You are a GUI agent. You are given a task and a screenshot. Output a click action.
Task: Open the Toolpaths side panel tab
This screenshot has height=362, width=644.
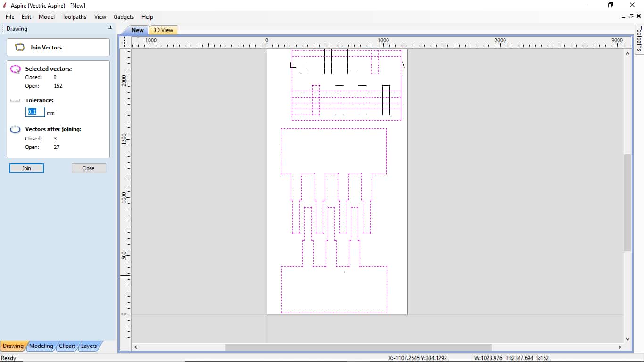coord(639,39)
